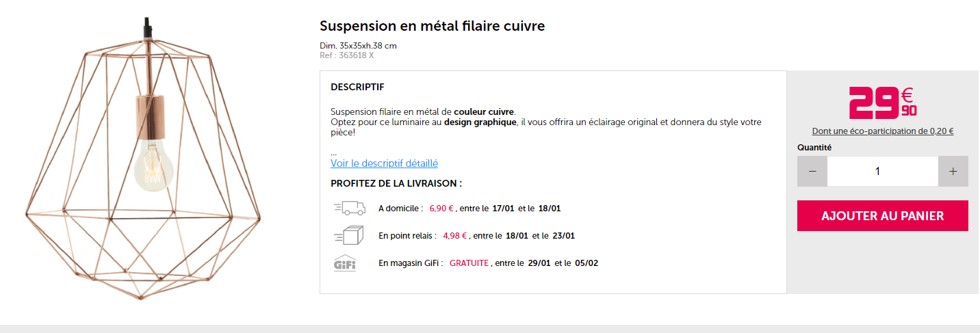Click the home delivery truck icon
The width and height of the screenshot is (980, 333).
click(349, 208)
